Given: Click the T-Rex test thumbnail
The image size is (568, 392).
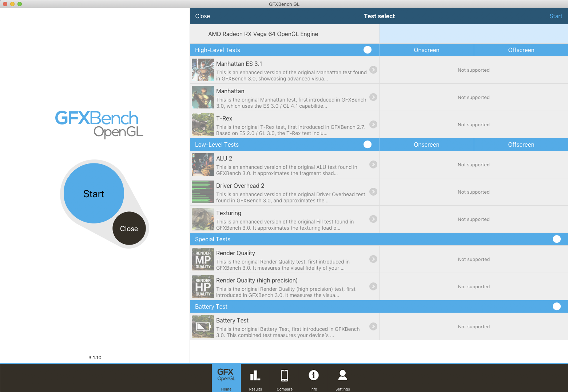Looking at the screenshot, I should tap(203, 124).
